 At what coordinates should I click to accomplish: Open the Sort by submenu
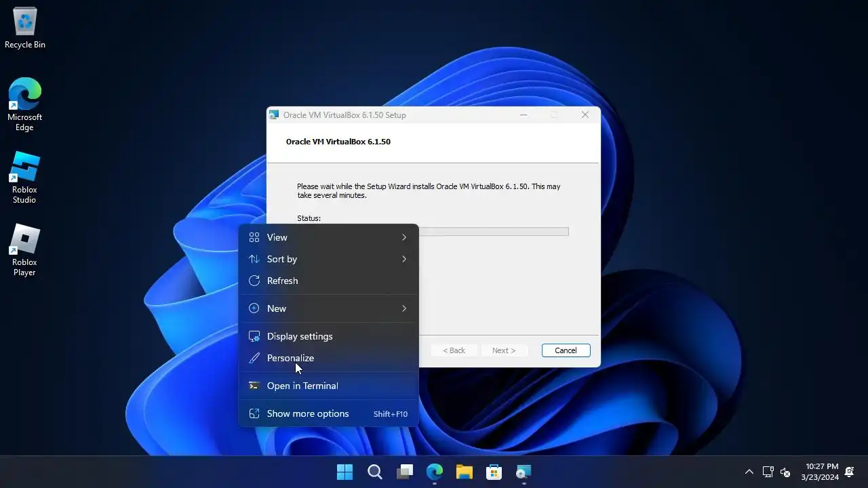point(329,259)
